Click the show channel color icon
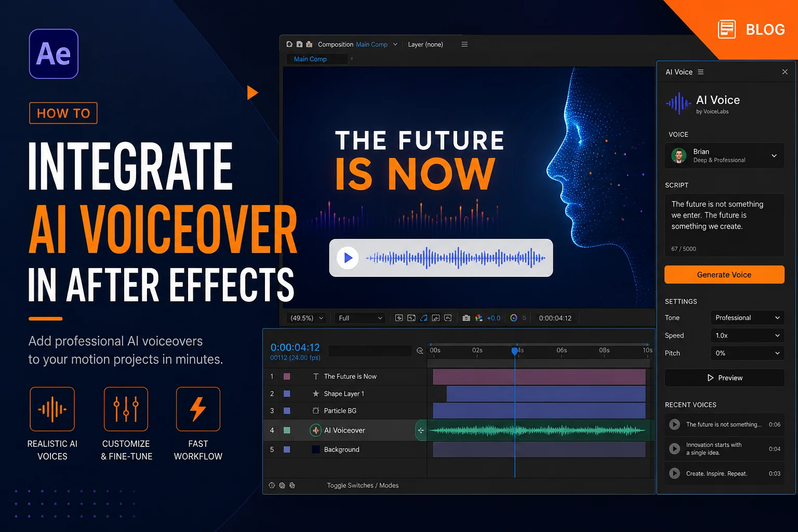 click(478, 318)
